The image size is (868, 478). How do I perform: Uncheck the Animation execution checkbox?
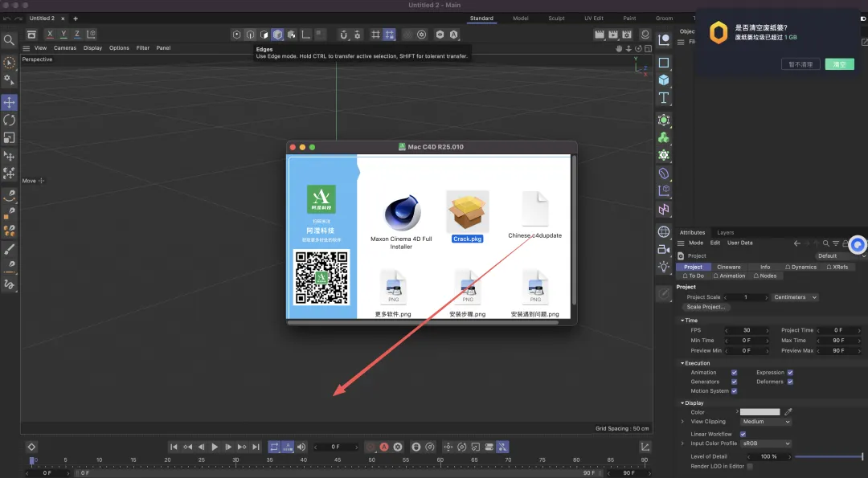[x=734, y=372]
